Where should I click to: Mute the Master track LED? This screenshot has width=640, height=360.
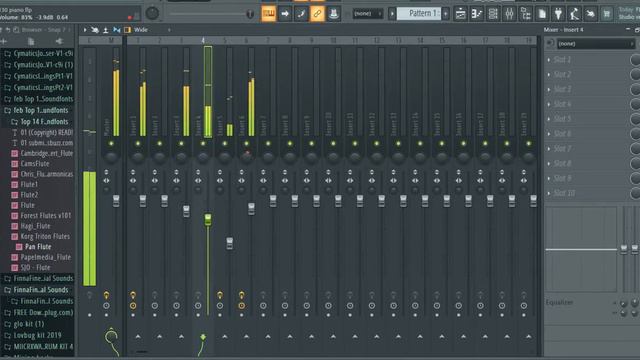click(x=111, y=144)
